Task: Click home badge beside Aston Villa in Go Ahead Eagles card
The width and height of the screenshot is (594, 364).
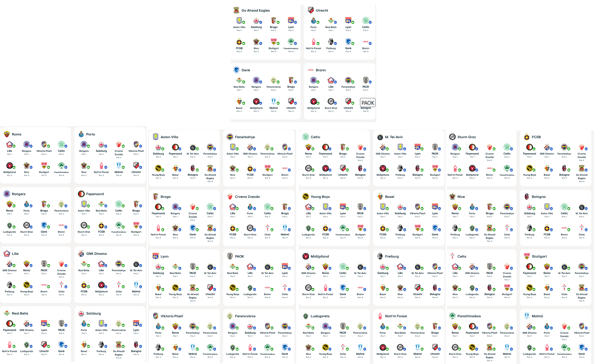Action: (x=243, y=23)
